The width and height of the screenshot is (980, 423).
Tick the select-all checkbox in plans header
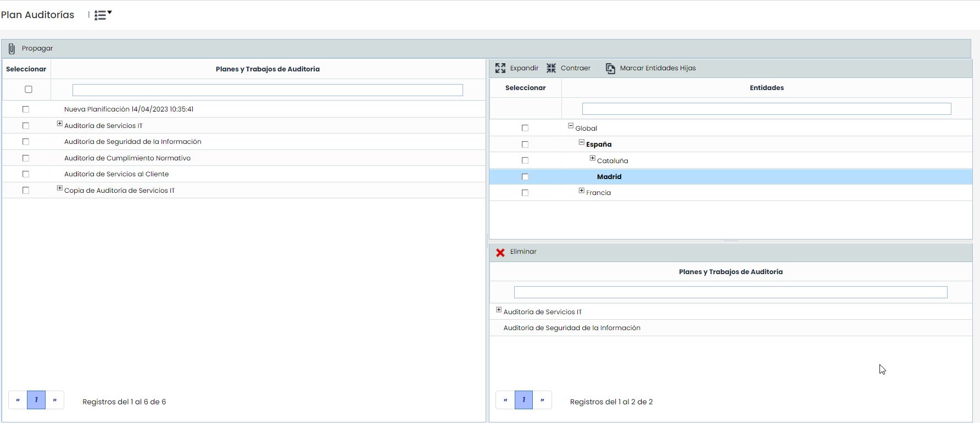(29, 90)
